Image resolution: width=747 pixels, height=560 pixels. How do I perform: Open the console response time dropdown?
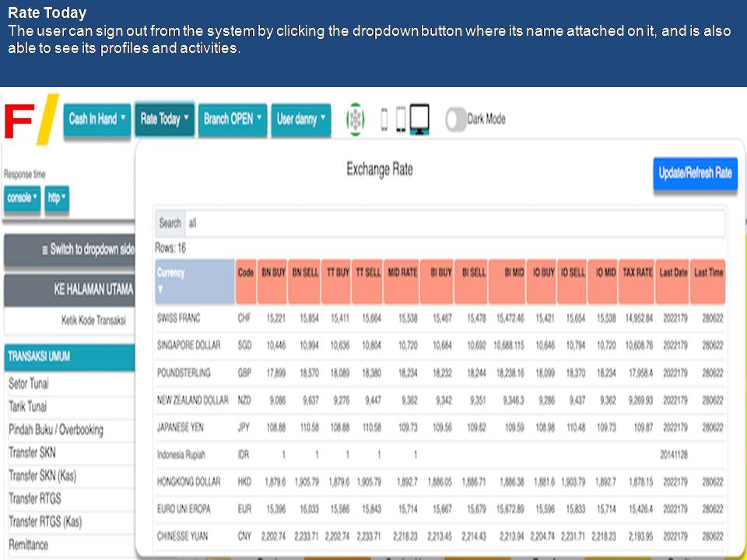click(x=23, y=198)
